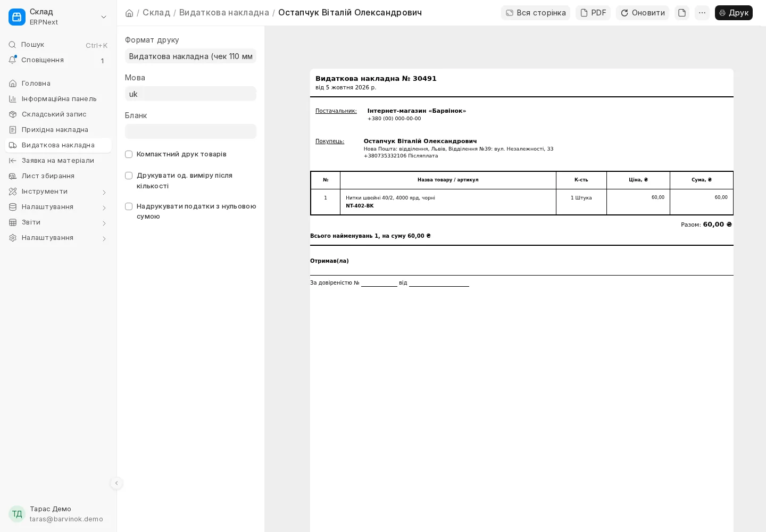
Task: Click the Сповіщення bell icon
Action: click(x=12, y=60)
